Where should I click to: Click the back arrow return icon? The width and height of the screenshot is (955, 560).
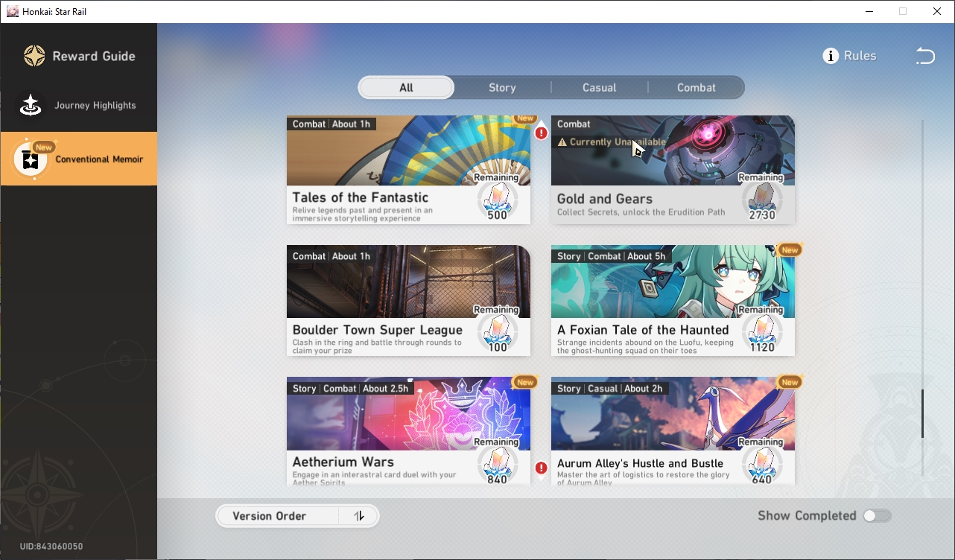click(924, 56)
